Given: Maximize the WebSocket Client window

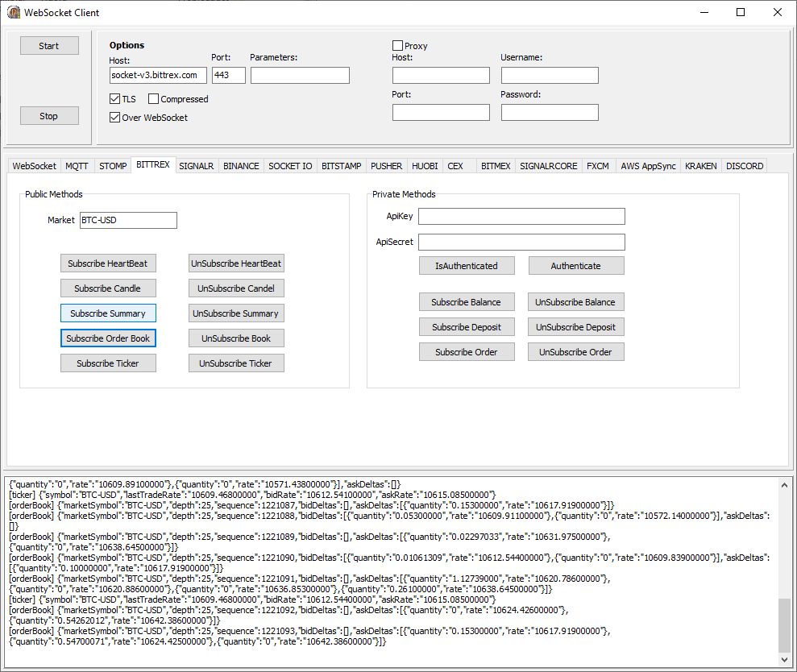Looking at the screenshot, I should tap(741, 12).
